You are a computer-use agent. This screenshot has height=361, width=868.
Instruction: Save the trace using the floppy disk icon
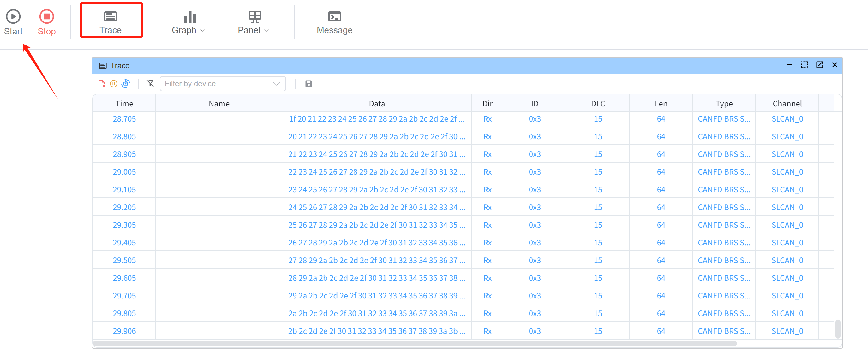coord(308,84)
